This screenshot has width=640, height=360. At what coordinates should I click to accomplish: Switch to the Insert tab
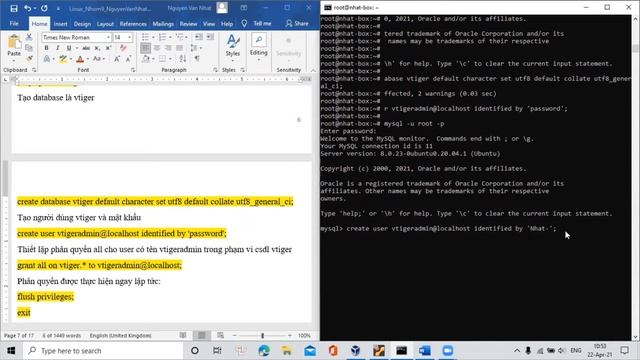[60, 24]
